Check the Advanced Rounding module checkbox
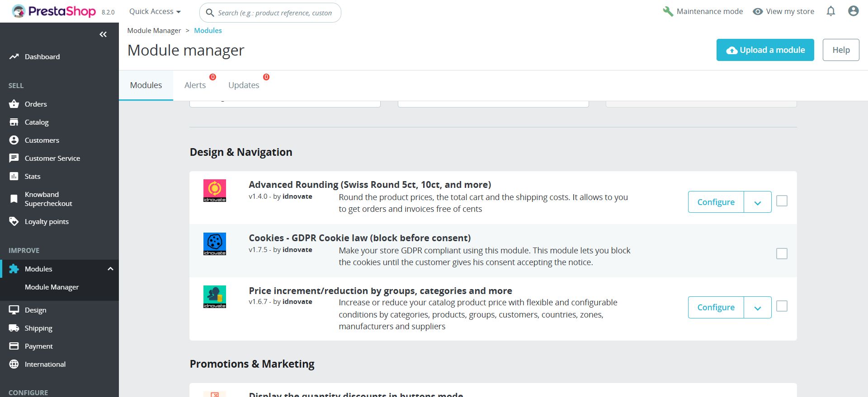Image resolution: width=868 pixels, height=397 pixels. (x=782, y=201)
